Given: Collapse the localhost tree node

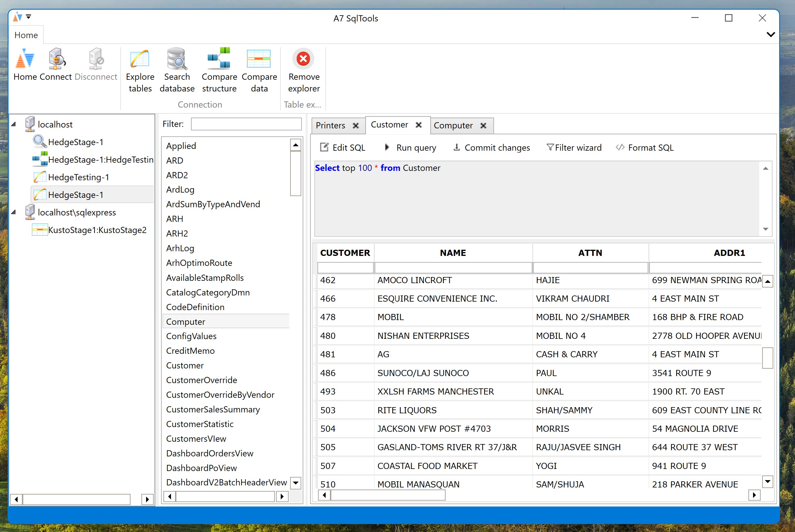Looking at the screenshot, I should tap(13, 124).
